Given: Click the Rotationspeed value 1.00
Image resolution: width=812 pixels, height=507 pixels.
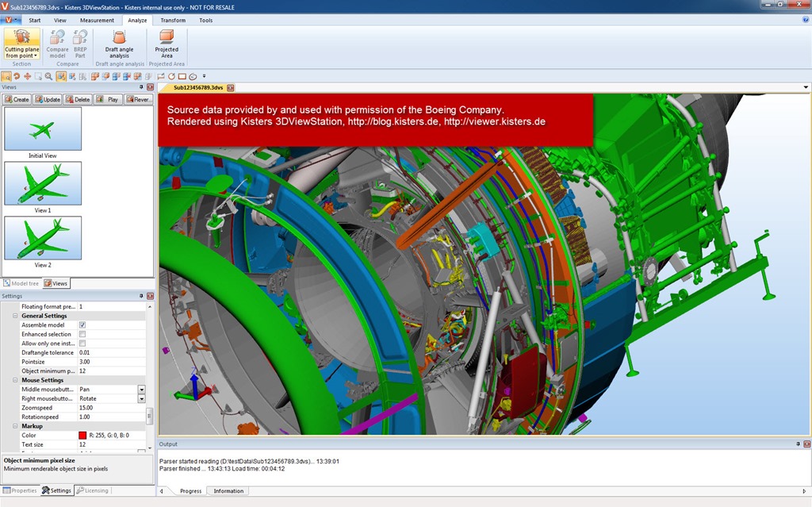Looking at the screenshot, I should [84, 417].
